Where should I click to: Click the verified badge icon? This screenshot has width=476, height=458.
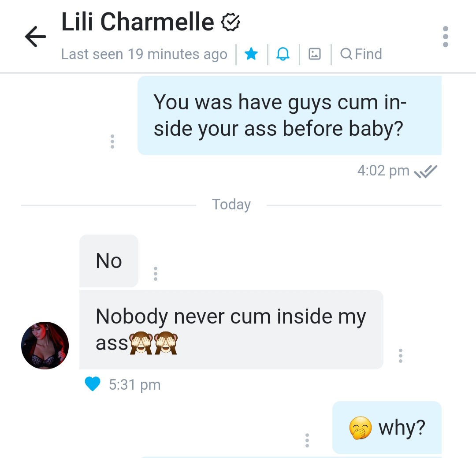(x=231, y=22)
